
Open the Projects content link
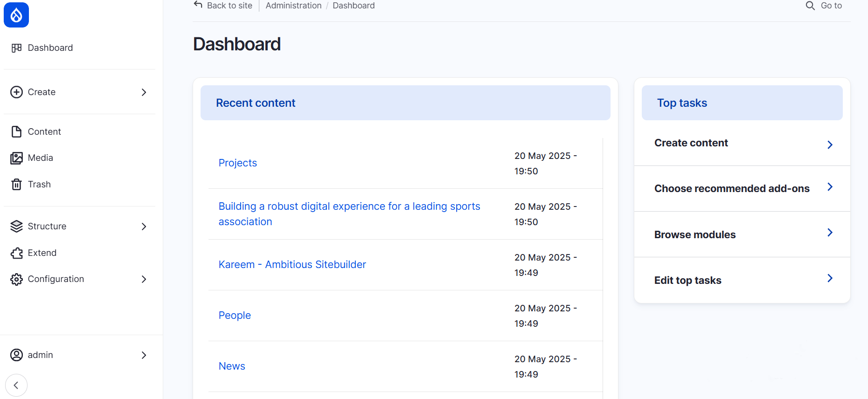tap(238, 163)
